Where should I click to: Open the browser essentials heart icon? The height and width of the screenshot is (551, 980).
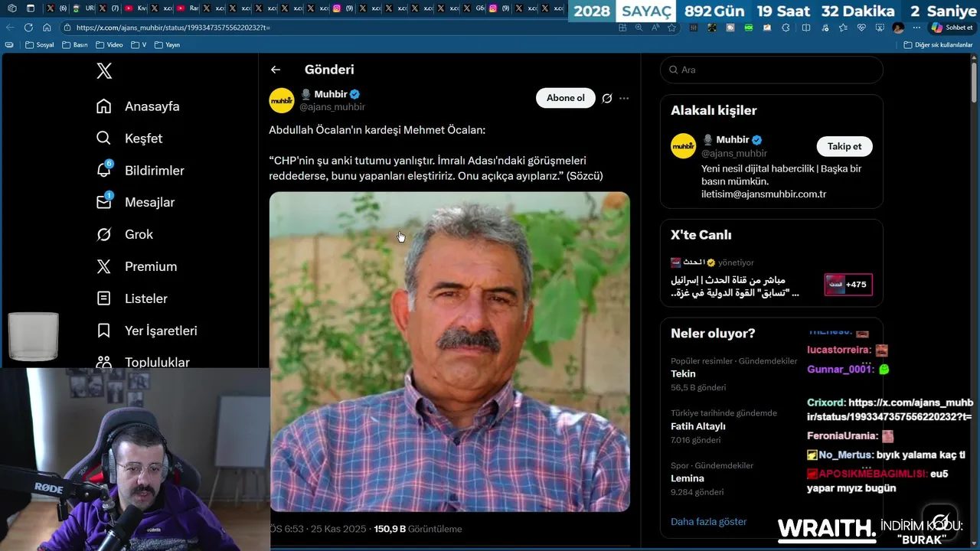[861, 28]
